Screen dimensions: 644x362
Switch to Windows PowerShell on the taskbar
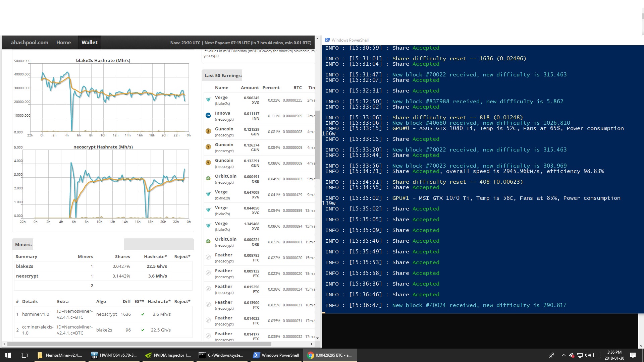tap(276, 355)
